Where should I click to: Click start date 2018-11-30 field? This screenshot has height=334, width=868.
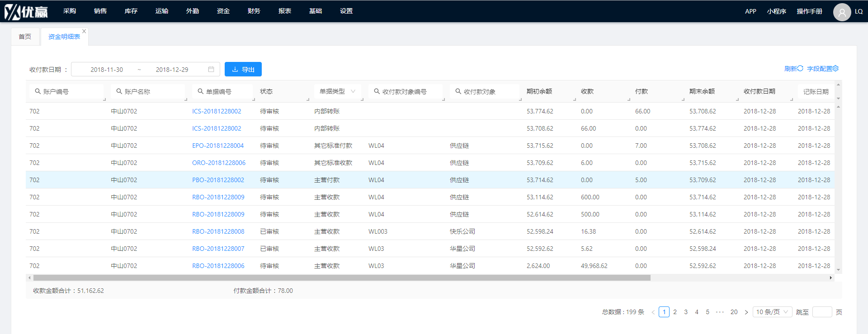(x=107, y=70)
